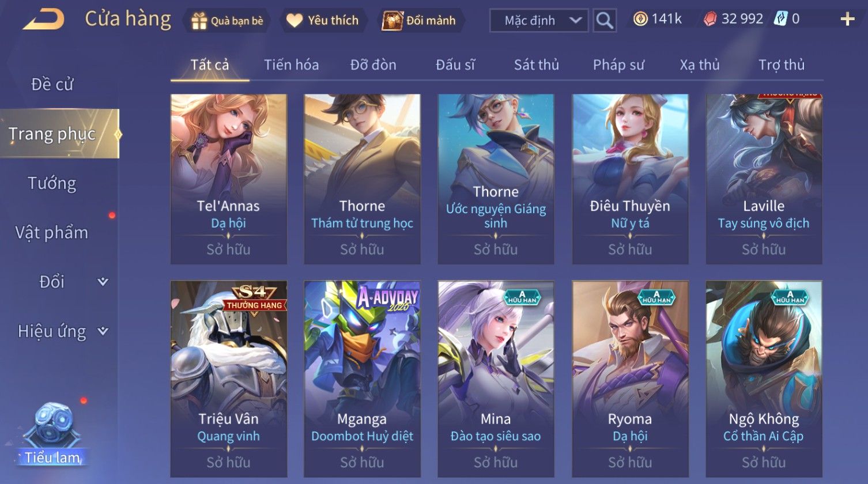Open Tel'Annas Dạ hội skin card
This screenshot has height=484, width=868.
point(229,179)
